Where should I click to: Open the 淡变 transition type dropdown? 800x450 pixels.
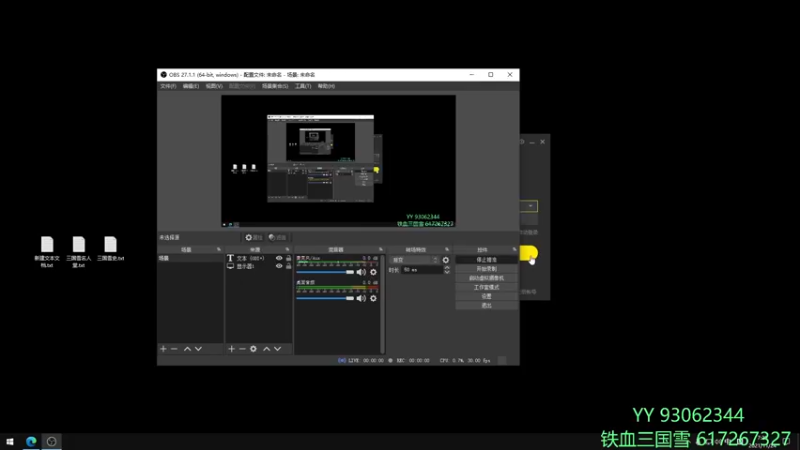tap(414, 260)
